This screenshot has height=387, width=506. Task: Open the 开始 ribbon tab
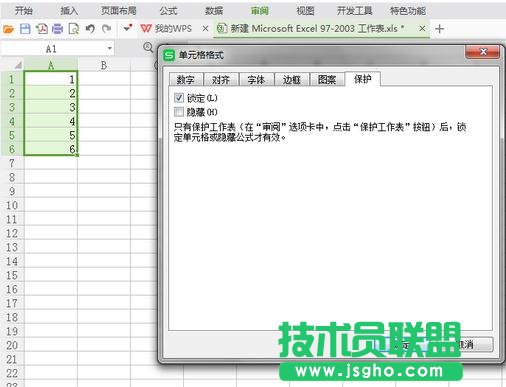24,11
